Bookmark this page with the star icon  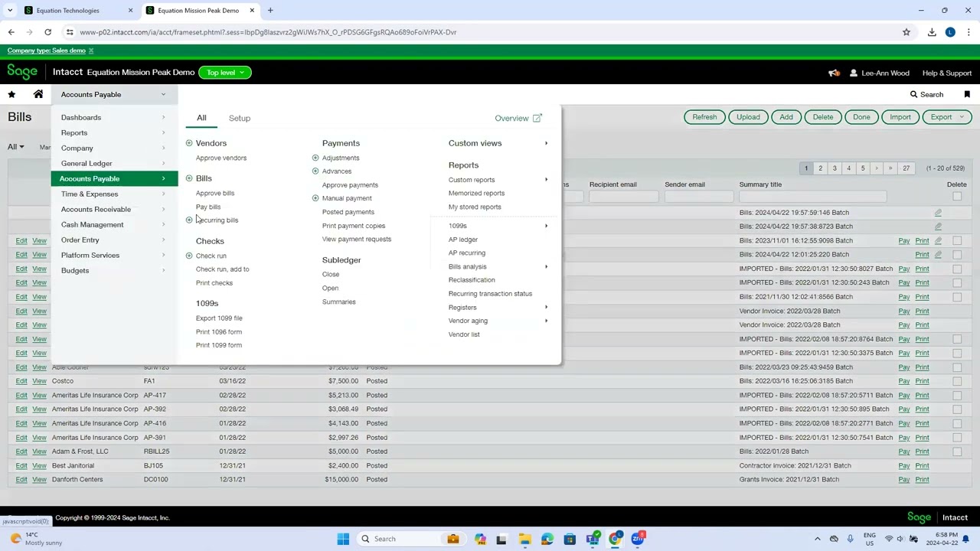[906, 32]
